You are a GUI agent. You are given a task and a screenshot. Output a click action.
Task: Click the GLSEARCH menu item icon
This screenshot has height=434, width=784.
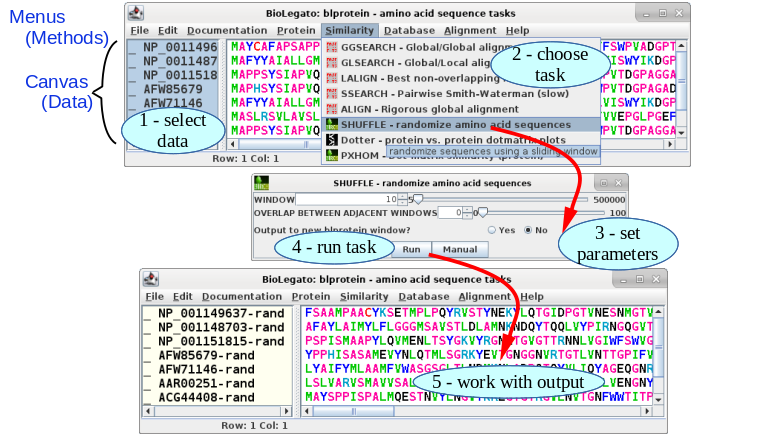[x=333, y=62]
